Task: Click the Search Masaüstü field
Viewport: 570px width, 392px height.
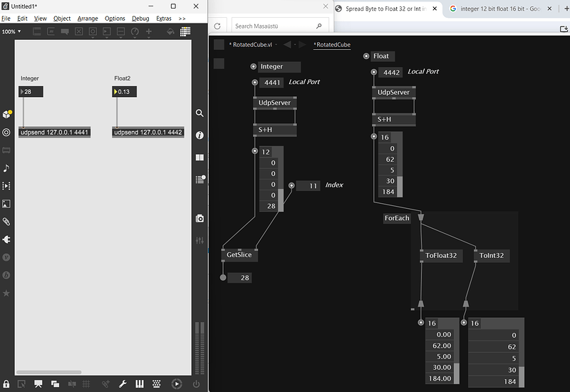Action: 280,26
